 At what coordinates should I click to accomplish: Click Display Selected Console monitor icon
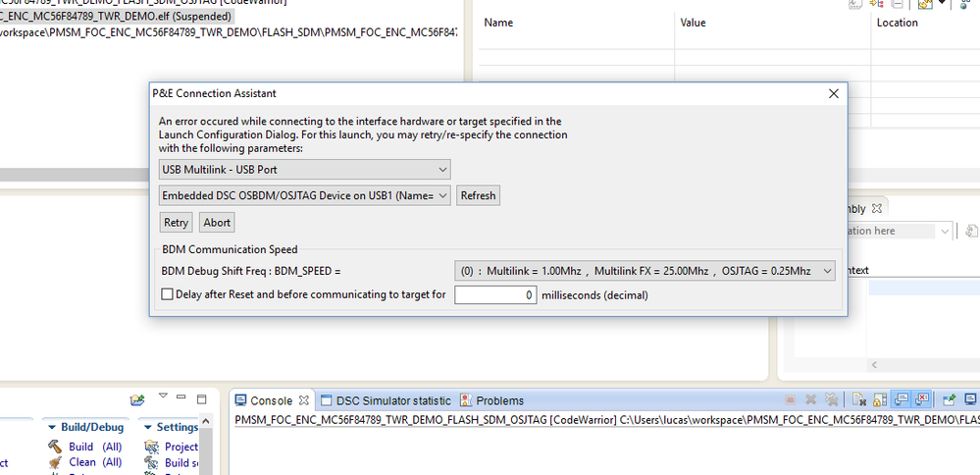970,400
